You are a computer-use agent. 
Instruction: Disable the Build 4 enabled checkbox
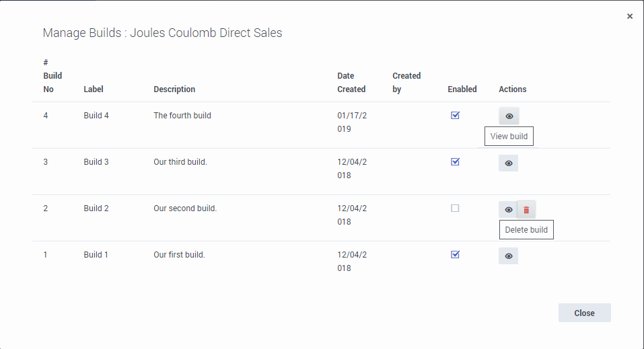[455, 115]
